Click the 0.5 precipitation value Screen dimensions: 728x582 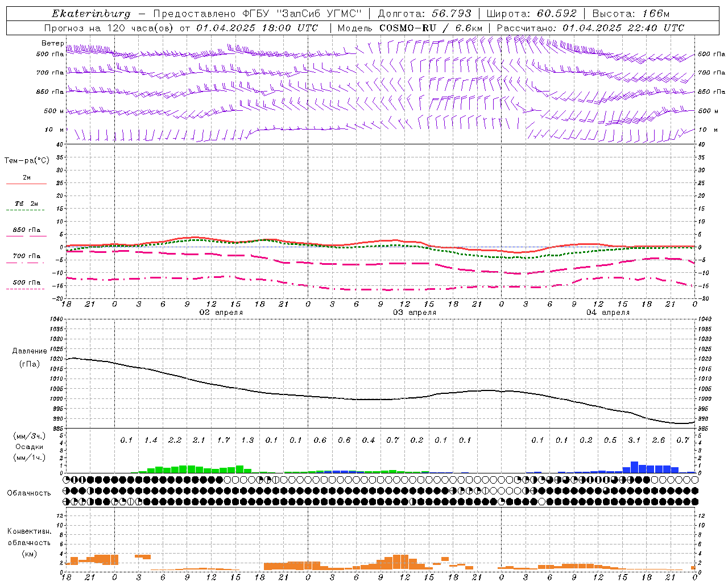[x=610, y=440]
